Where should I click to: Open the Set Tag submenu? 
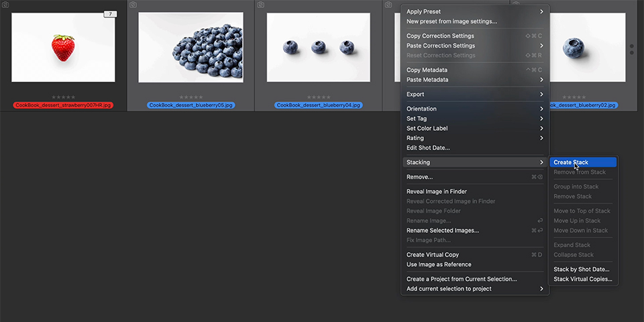[475, 118]
